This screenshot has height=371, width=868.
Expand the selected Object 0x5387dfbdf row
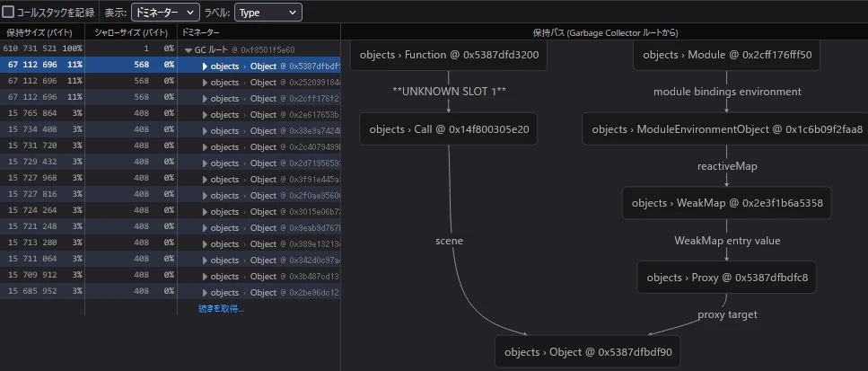click(x=206, y=66)
